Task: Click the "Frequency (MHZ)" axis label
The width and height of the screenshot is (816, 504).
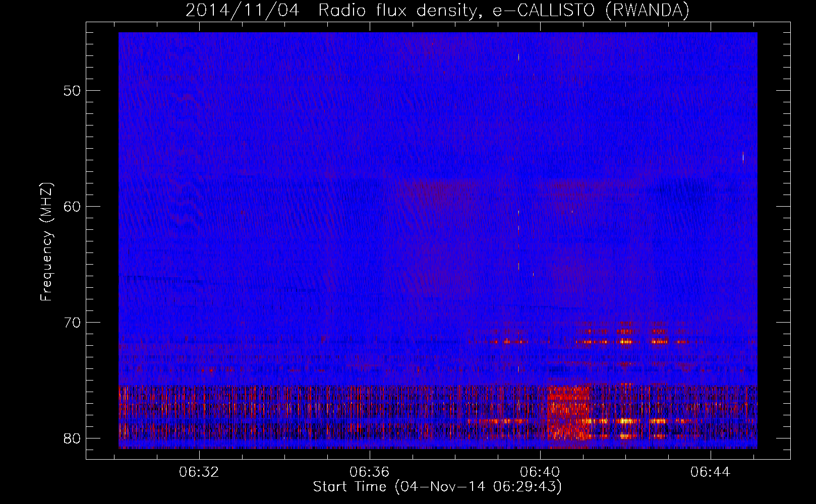Action: [x=46, y=241]
